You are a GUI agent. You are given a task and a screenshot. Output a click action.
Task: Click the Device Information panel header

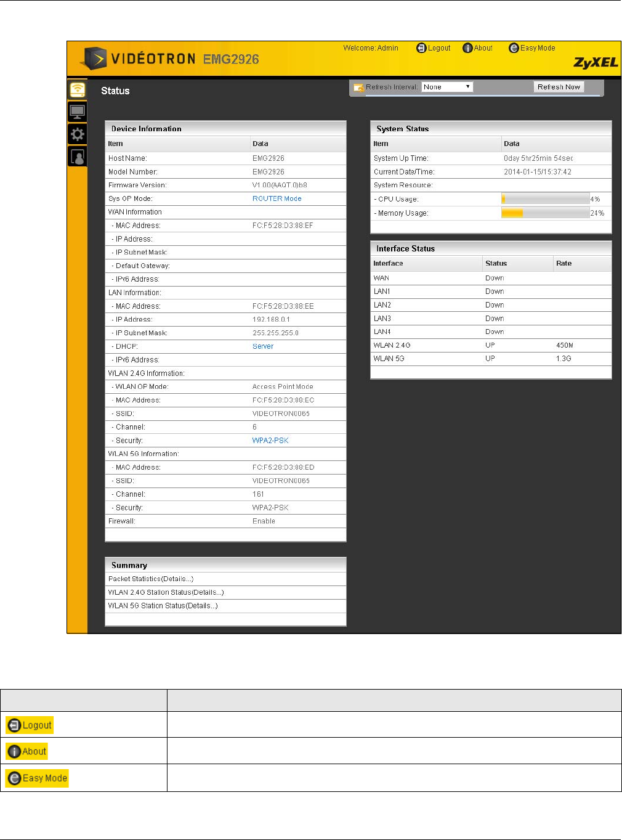226,128
